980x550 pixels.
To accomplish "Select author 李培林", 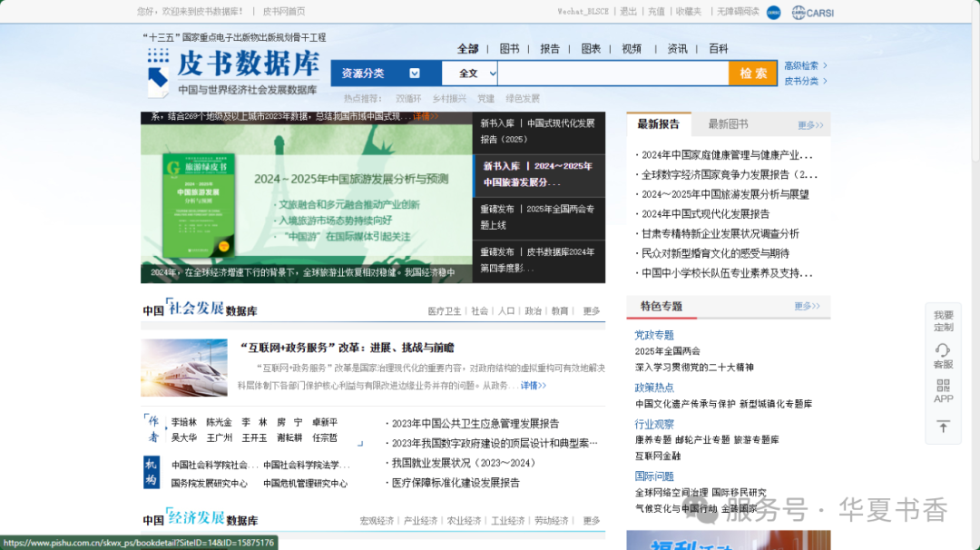I will coord(183,423).
